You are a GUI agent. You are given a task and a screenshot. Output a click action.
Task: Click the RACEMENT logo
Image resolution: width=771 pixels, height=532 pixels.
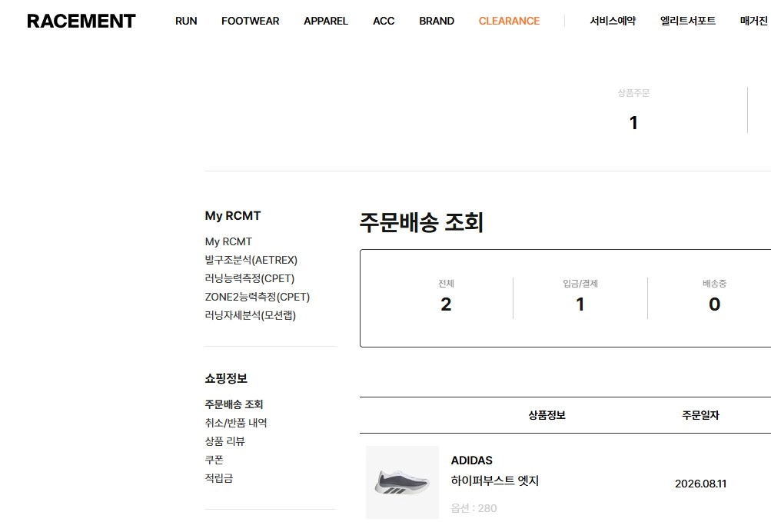tap(81, 21)
